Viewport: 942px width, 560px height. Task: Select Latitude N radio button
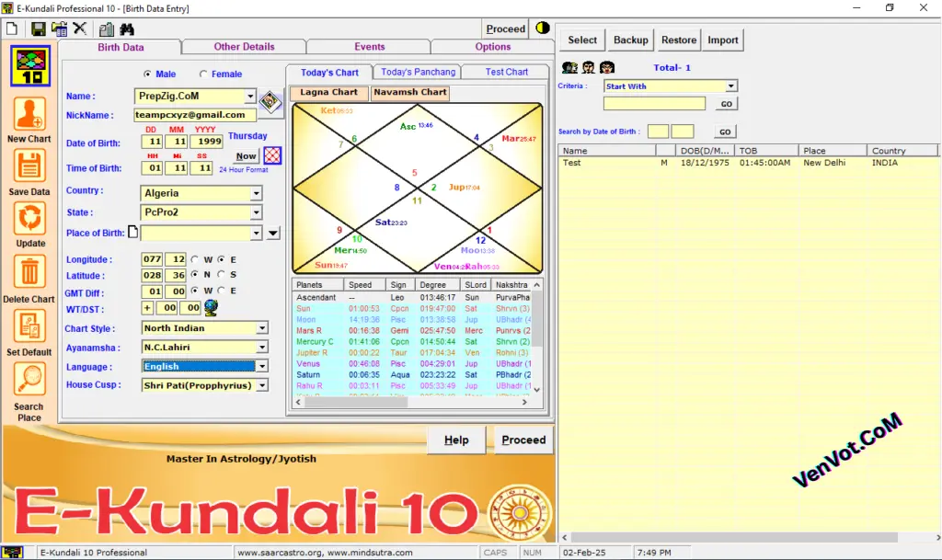click(x=195, y=274)
